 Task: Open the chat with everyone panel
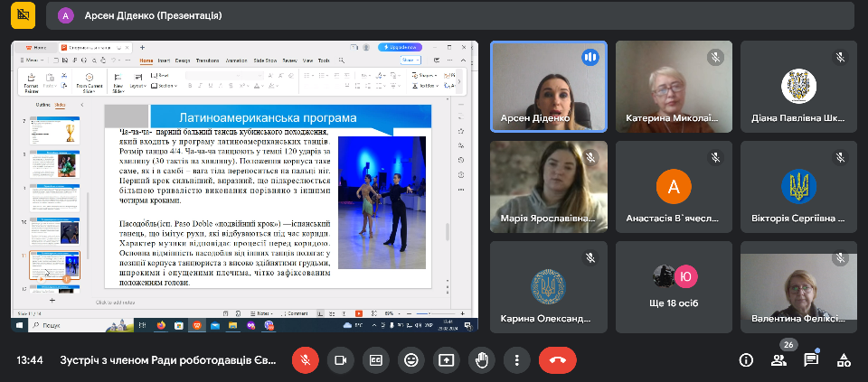tap(811, 359)
